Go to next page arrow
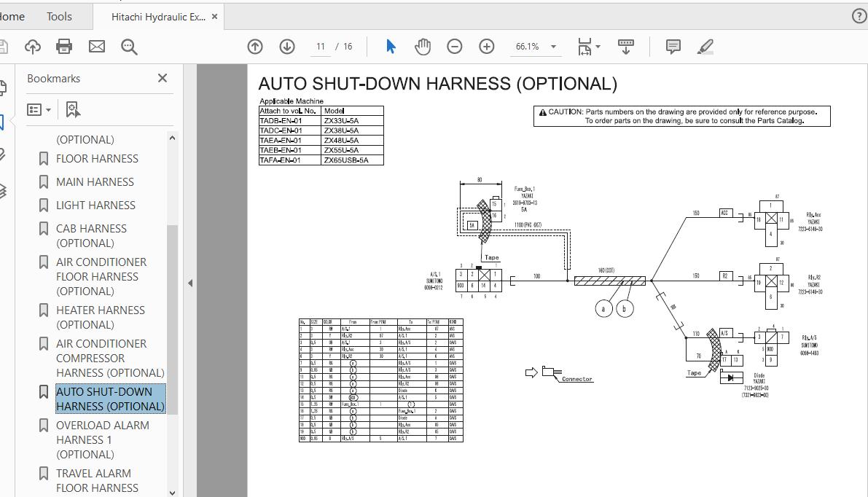Image resolution: width=868 pixels, height=497 pixels. (x=286, y=47)
